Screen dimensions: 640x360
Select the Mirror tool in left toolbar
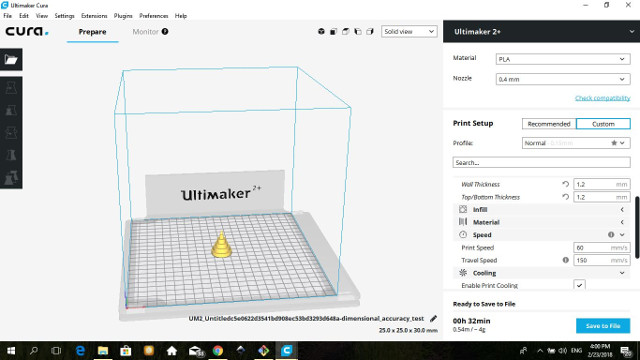click(x=11, y=155)
